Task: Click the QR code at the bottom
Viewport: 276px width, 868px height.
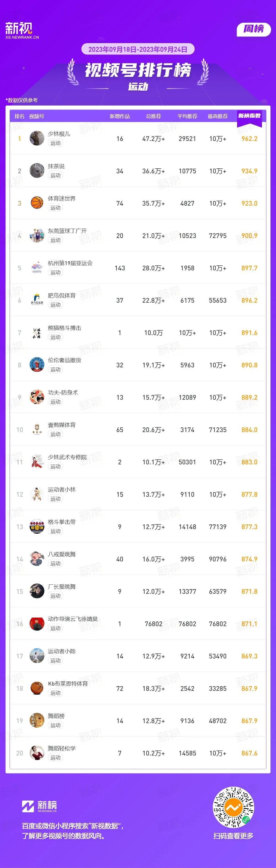Action: coord(233,808)
